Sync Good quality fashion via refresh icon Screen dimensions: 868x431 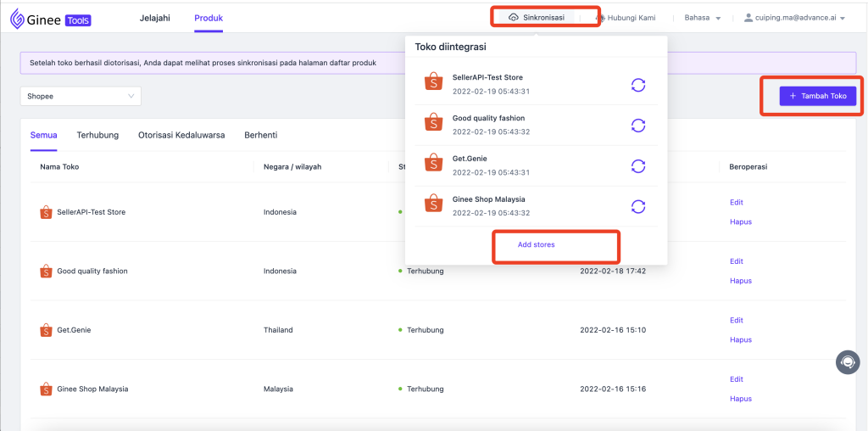point(638,126)
